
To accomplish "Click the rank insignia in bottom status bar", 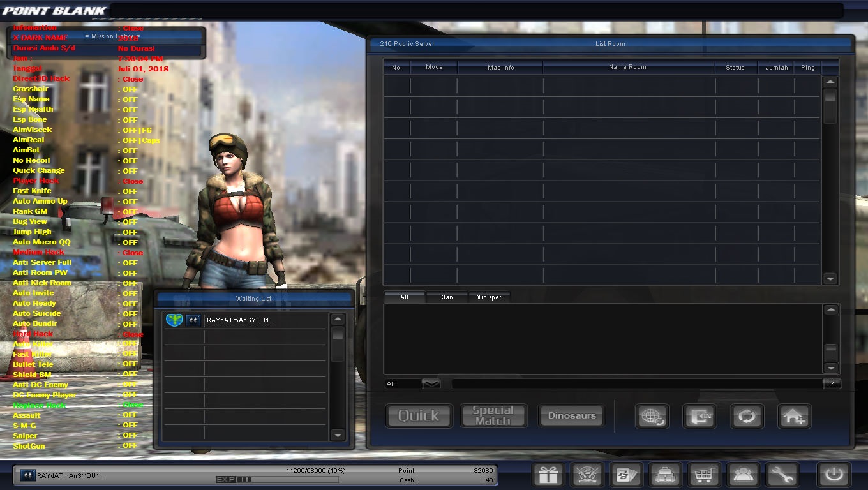I will [27, 475].
